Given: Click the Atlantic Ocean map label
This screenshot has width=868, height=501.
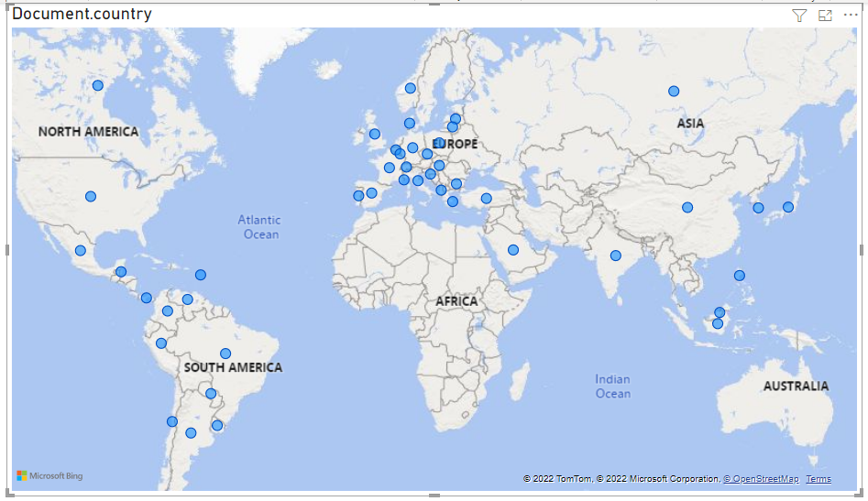Looking at the screenshot, I should coord(259,227).
